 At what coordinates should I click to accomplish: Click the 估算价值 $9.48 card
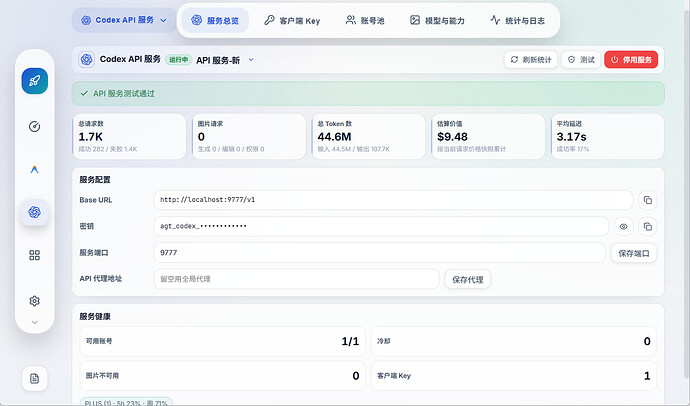coord(488,136)
